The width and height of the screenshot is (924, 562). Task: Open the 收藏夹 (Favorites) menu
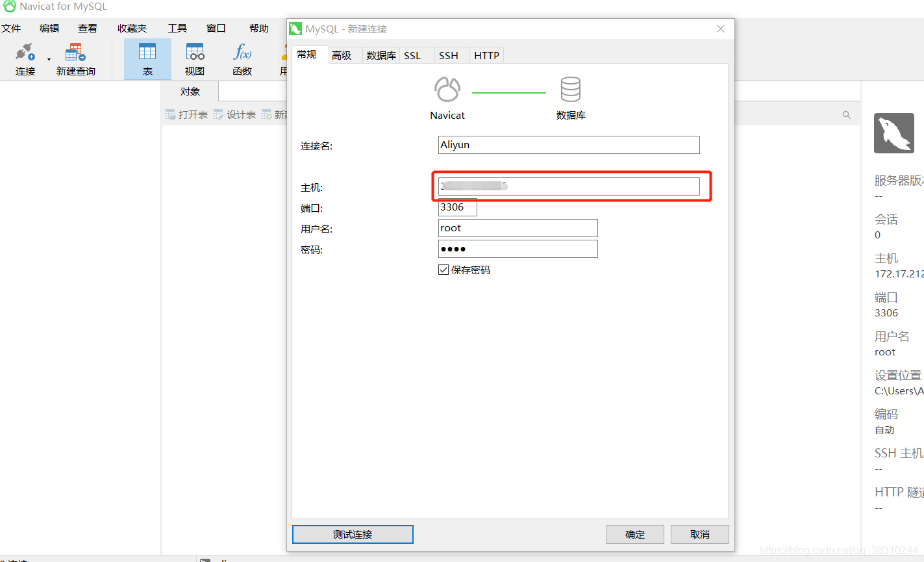(x=132, y=28)
